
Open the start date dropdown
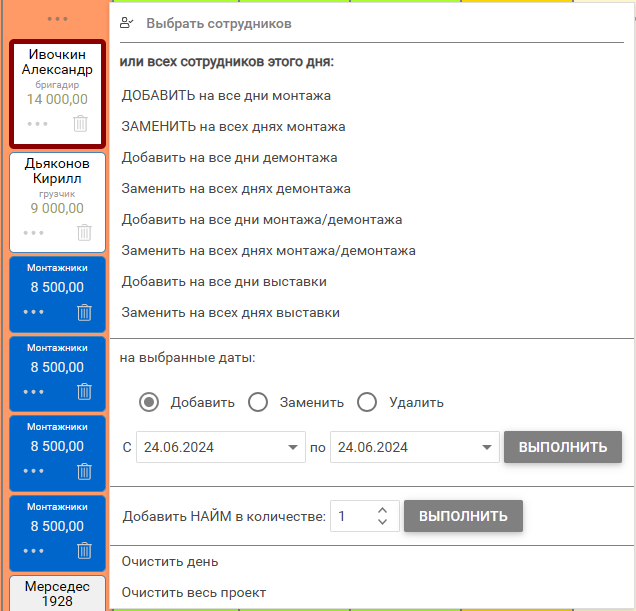294,447
